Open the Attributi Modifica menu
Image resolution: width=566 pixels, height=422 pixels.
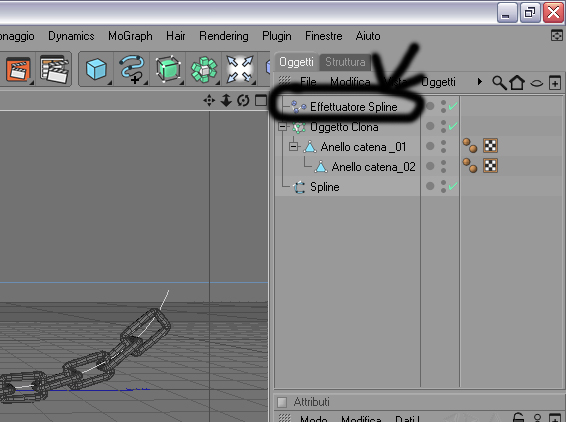click(x=361, y=418)
